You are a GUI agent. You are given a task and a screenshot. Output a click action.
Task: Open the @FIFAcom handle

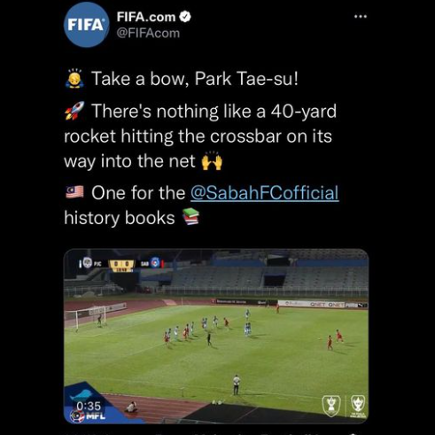(x=148, y=33)
